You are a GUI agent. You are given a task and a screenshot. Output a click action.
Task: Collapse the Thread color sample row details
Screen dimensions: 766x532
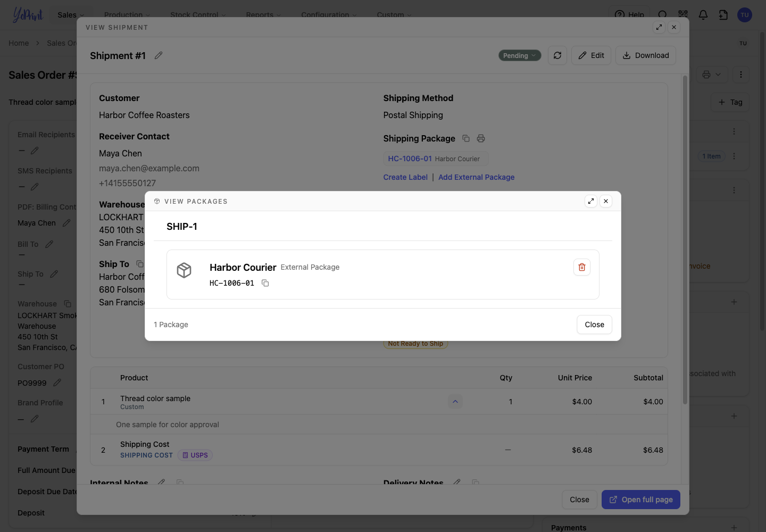pyautogui.click(x=455, y=402)
